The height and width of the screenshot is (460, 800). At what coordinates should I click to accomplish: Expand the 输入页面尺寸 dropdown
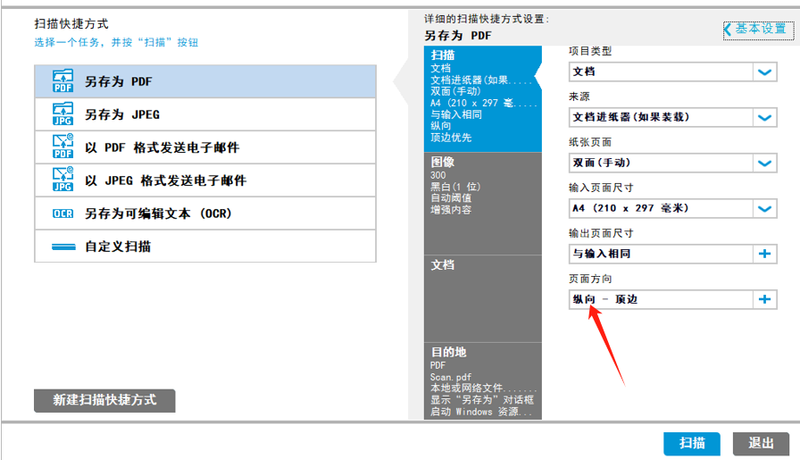coord(765,208)
